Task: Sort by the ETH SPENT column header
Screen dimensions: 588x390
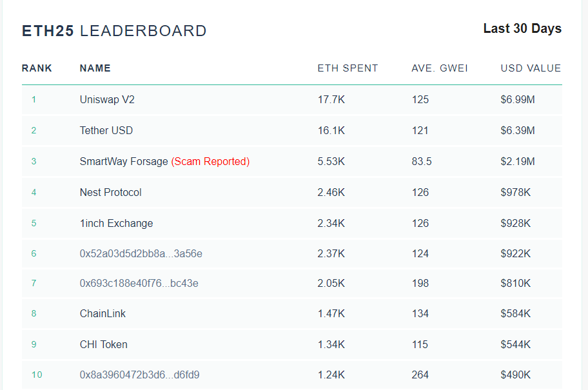Action: (348, 68)
